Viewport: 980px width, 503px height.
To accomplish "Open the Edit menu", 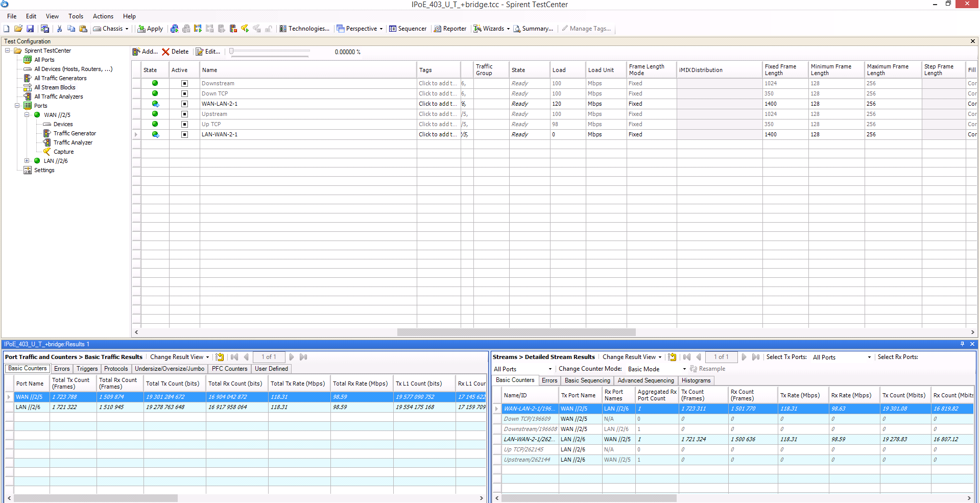I will click(x=31, y=16).
